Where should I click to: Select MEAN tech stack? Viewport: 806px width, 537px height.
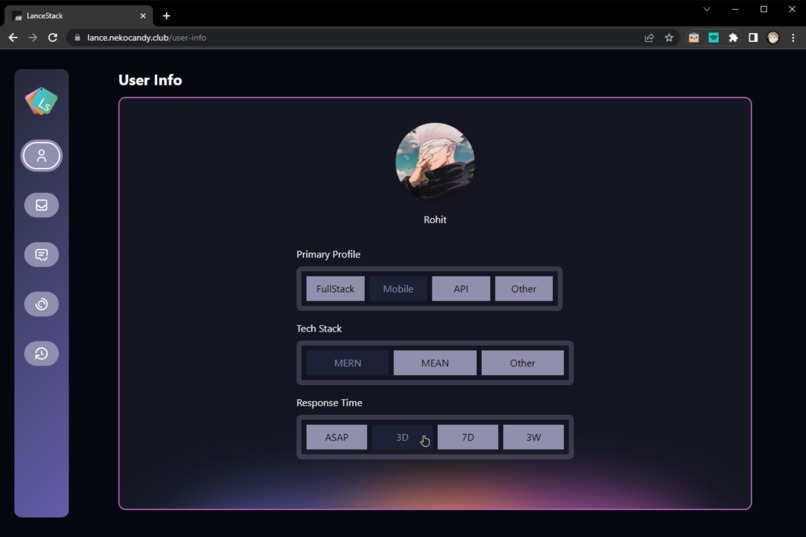pyautogui.click(x=435, y=363)
